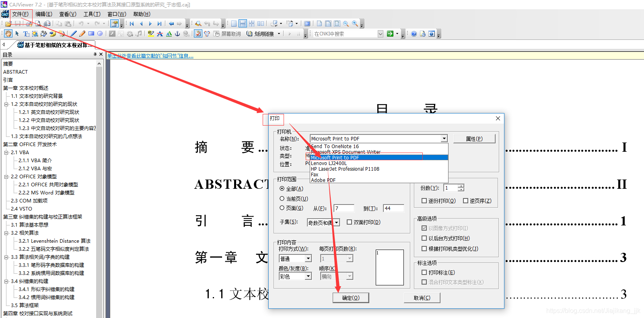
Task: Click the Print Preview magnifier icon
Action: [x=38, y=24]
